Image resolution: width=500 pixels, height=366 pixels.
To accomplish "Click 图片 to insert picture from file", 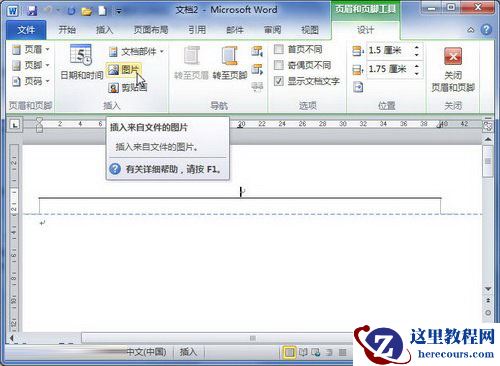I will [124, 70].
